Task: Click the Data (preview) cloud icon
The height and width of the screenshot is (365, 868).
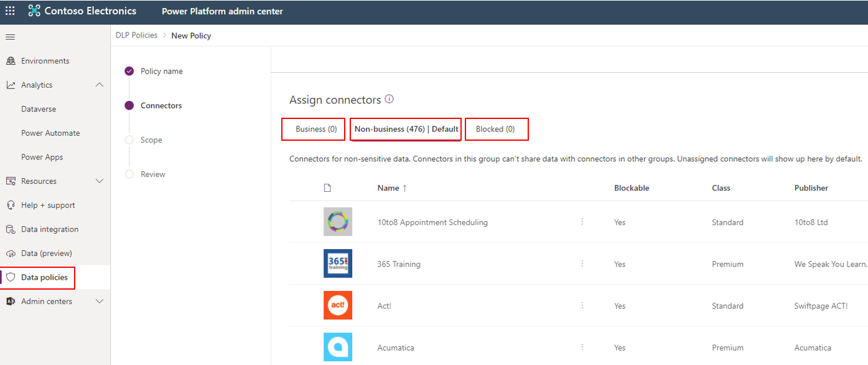Action: (11, 254)
